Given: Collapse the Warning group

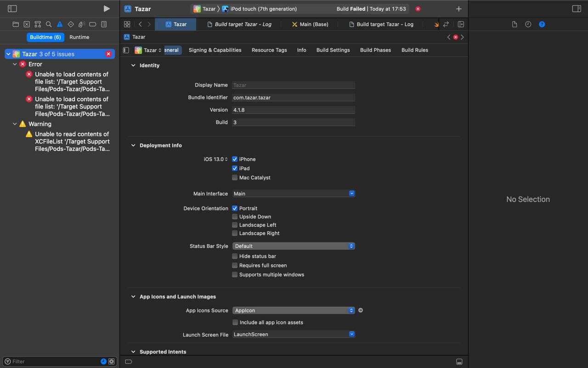Looking at the screenshot, I should point(15,124).
